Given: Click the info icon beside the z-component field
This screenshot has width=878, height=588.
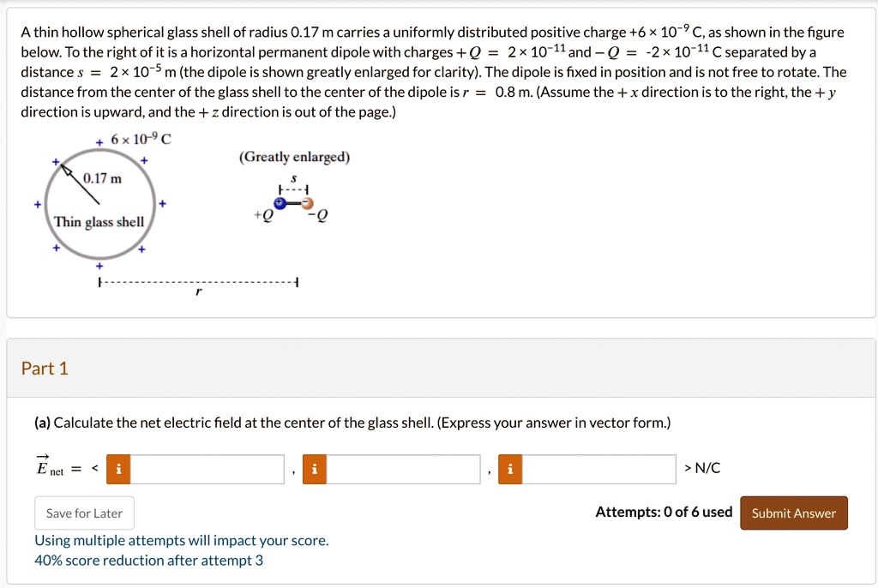Looking at the screenshot, I should (x=510, y=469).
